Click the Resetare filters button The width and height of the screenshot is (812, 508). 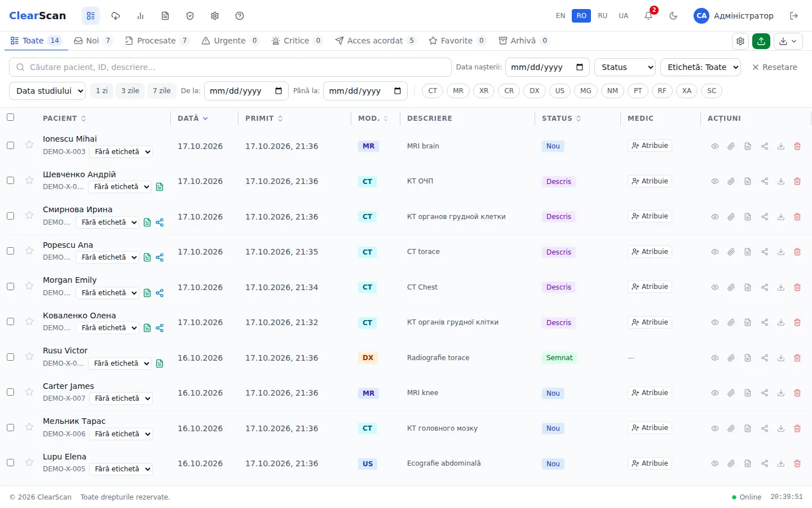click(775, 67)
